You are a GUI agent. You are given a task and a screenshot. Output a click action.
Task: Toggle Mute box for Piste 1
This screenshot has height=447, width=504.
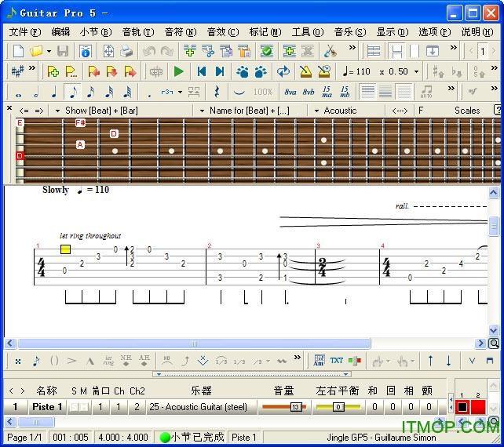[82, 407]
